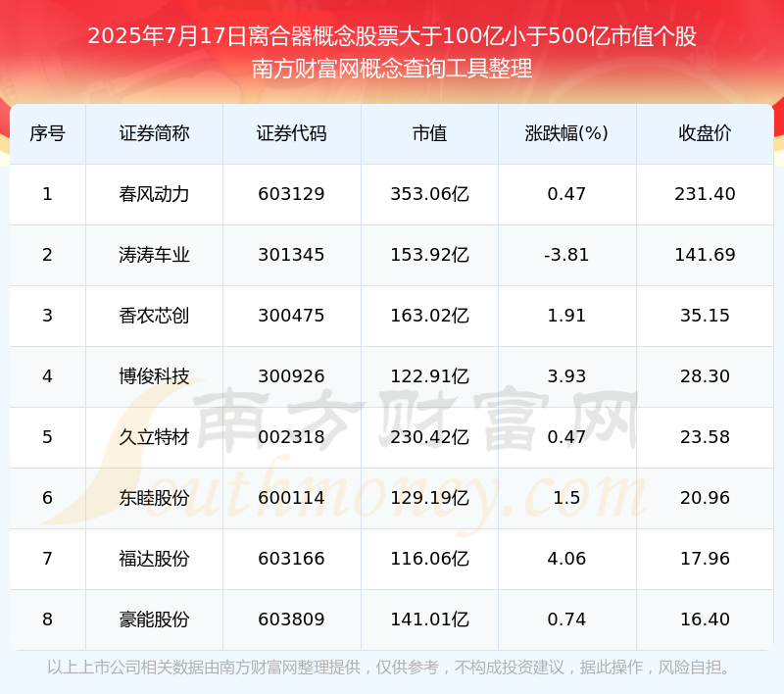Click stock code 603809
784x694 pixels.
pyautogui.click(x=291, y=620)
